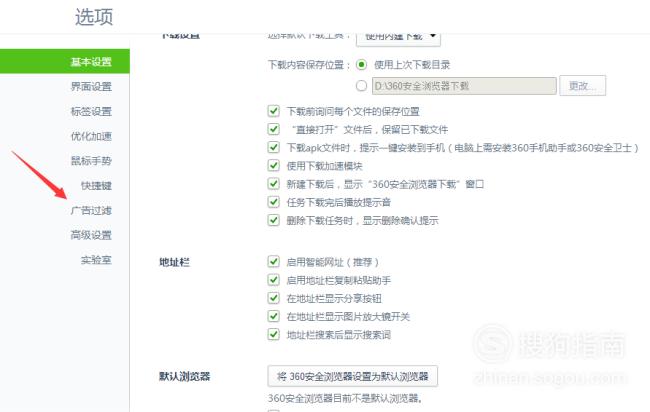650x412 pixels.
Task: Toggle 地址栏搜索后显示搜索词 checkbox
Action: pyautogui.click(x=274, y=334)
